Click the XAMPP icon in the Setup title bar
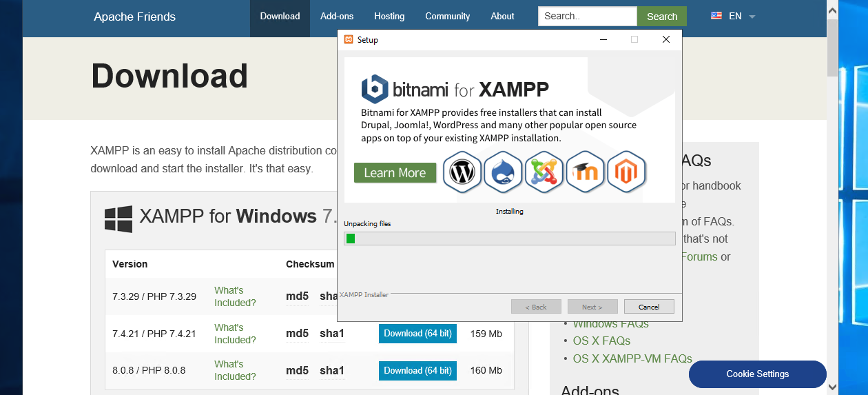 coord(349,39)
